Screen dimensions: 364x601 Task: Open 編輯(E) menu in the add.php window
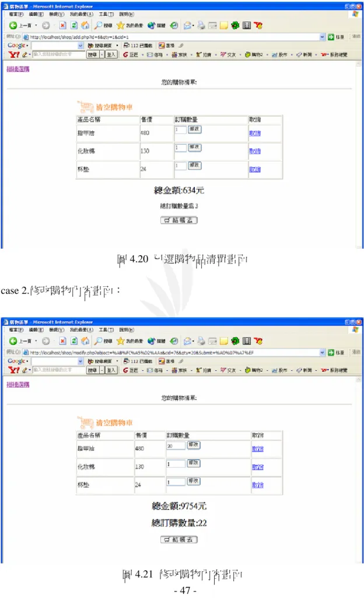(36, 14)
